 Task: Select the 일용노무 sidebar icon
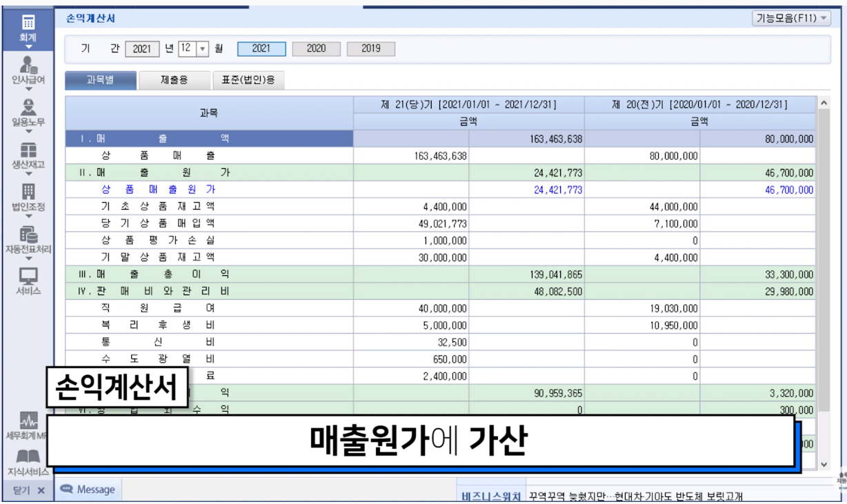[x=28, y=108]
